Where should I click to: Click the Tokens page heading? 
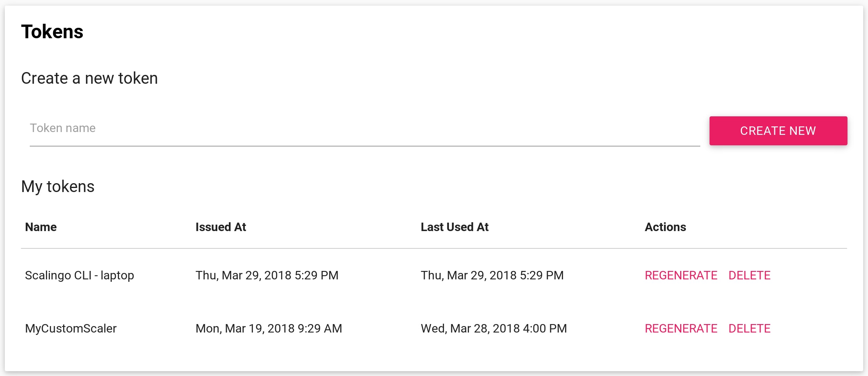tap(53, 31)
